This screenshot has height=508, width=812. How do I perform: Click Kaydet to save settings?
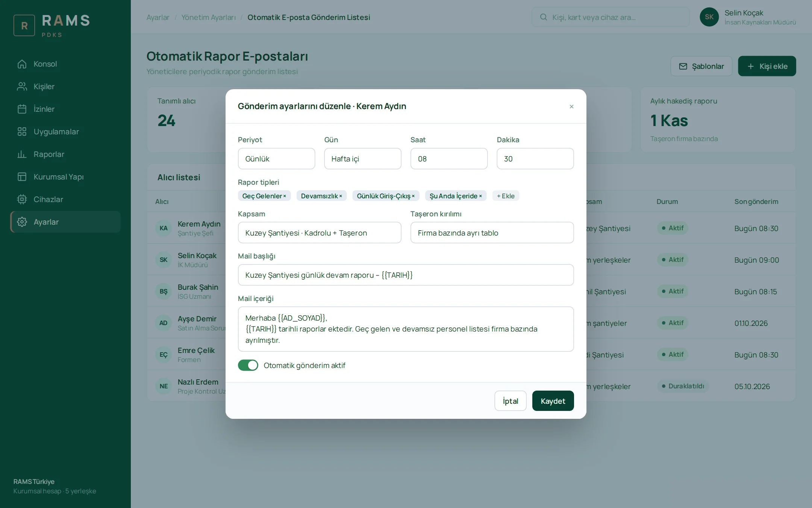coord(553,401)
